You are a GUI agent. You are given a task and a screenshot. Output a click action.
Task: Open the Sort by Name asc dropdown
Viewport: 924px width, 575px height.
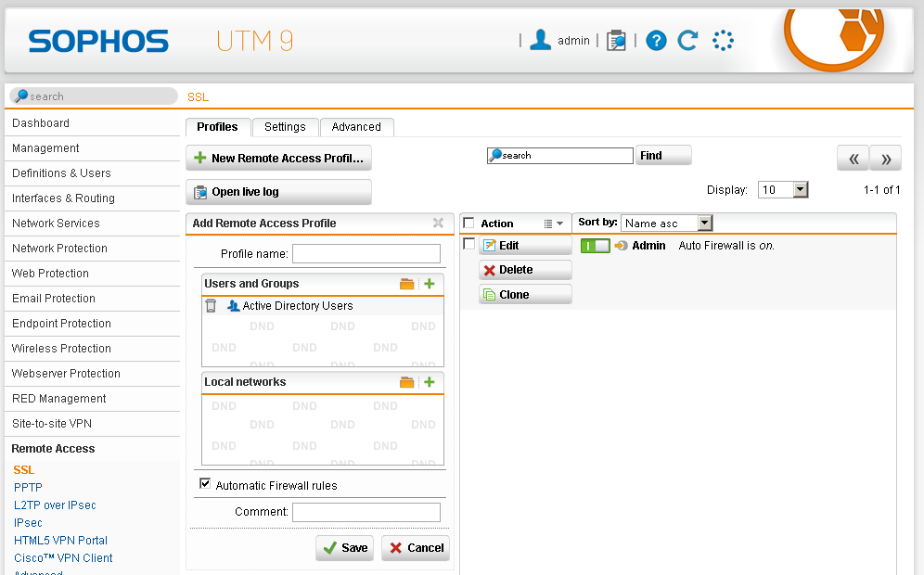[x=666, y=223]
